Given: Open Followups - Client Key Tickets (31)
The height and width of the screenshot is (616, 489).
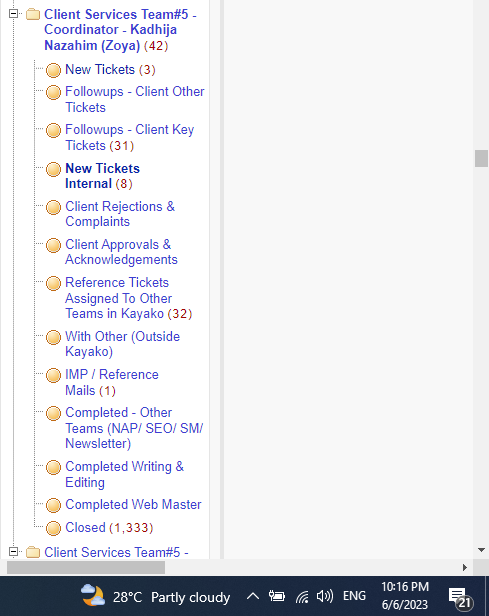Looking at the screenshot, I should pos(130,138).
